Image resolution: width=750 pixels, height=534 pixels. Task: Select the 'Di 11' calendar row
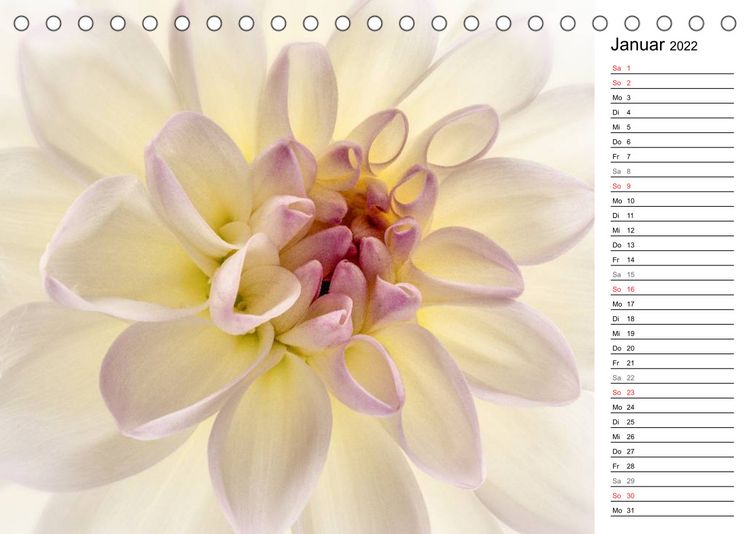(672, 215)
